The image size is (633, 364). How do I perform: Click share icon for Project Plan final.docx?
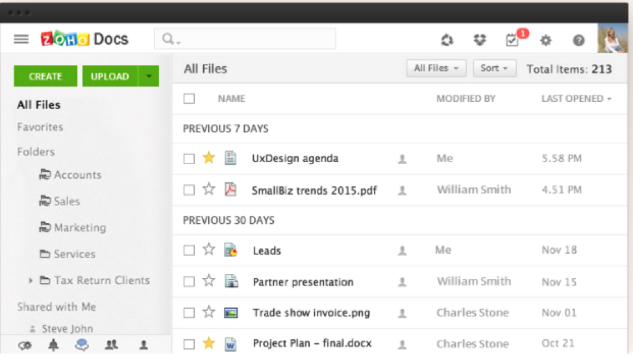point(402,345)
